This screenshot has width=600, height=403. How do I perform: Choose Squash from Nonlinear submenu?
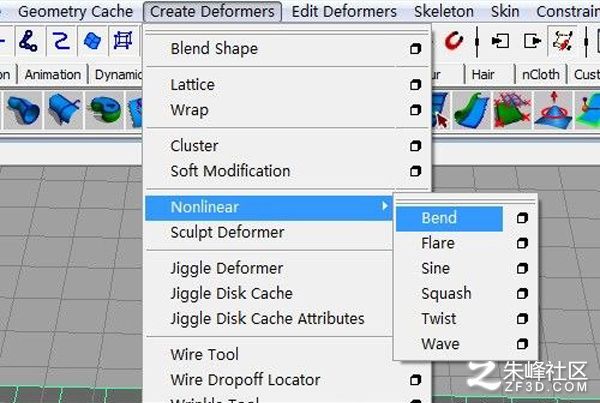click(446, 294)
